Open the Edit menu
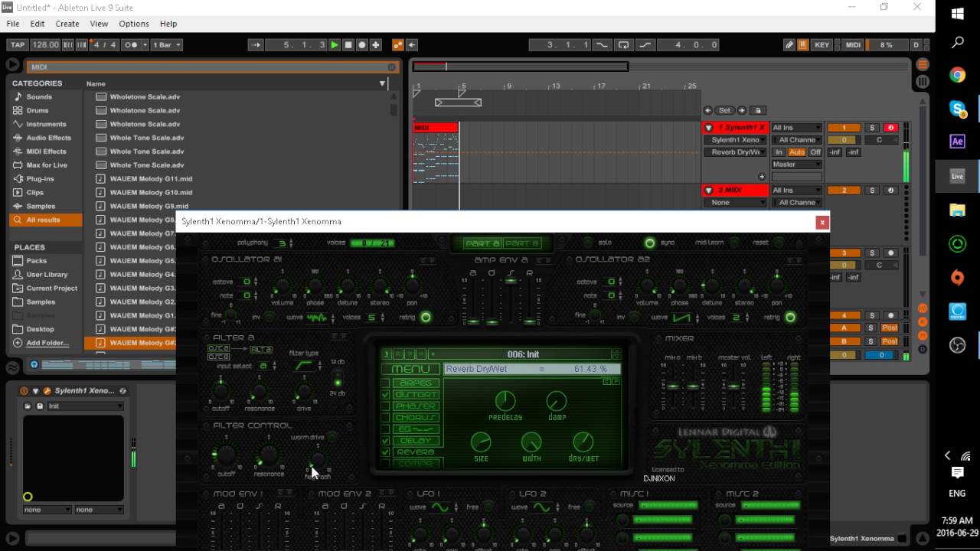 pyautogui.click(x=38, y=24)
